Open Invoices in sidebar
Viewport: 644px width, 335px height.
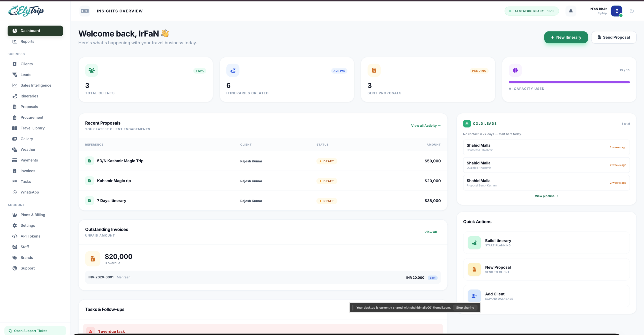(x=35, y=171)
